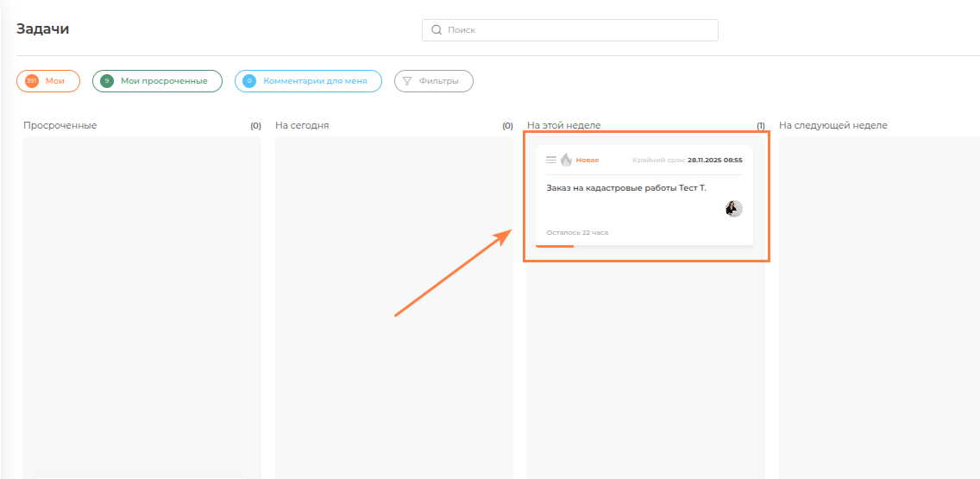Click the blue 0 badge on Комментарии для меня
Viewport: 980px width, 479px height.
(x=249, y=81)
